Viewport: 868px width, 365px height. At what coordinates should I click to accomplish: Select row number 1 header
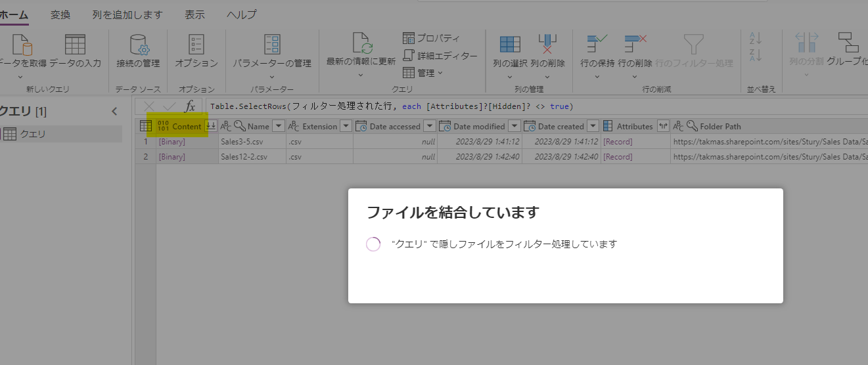pyautogui.click(x=145, y=141)
